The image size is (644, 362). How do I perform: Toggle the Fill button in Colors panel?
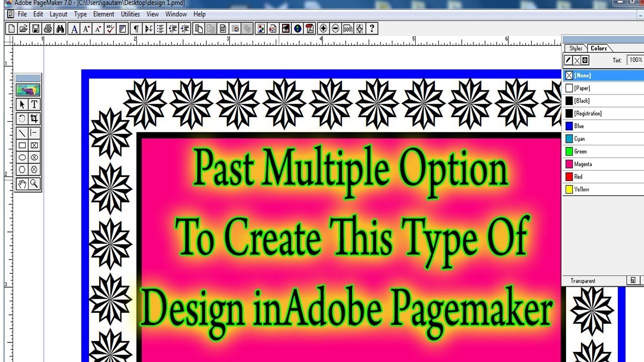click(577, 60)
